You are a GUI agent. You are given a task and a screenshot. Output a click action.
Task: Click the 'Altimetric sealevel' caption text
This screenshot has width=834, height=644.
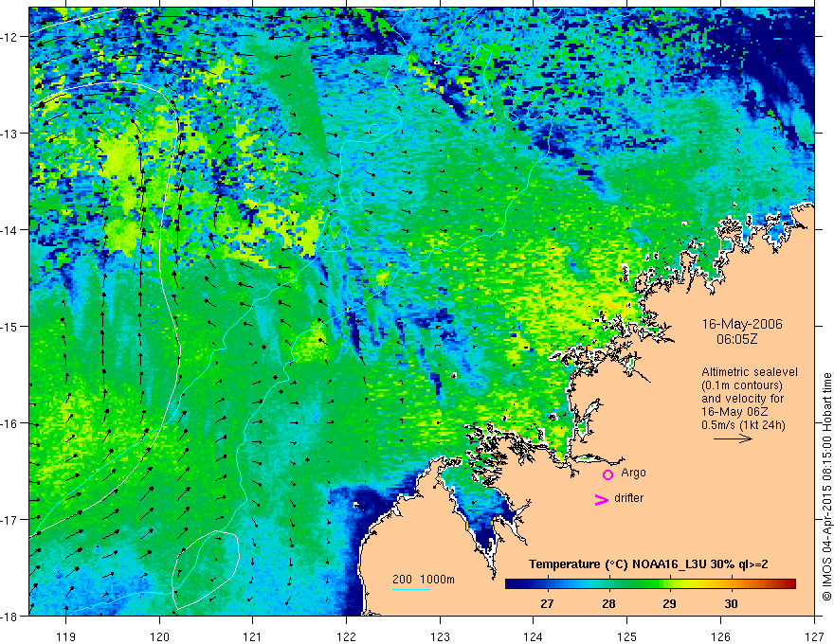pyautogui.click(x=750, y=372)
